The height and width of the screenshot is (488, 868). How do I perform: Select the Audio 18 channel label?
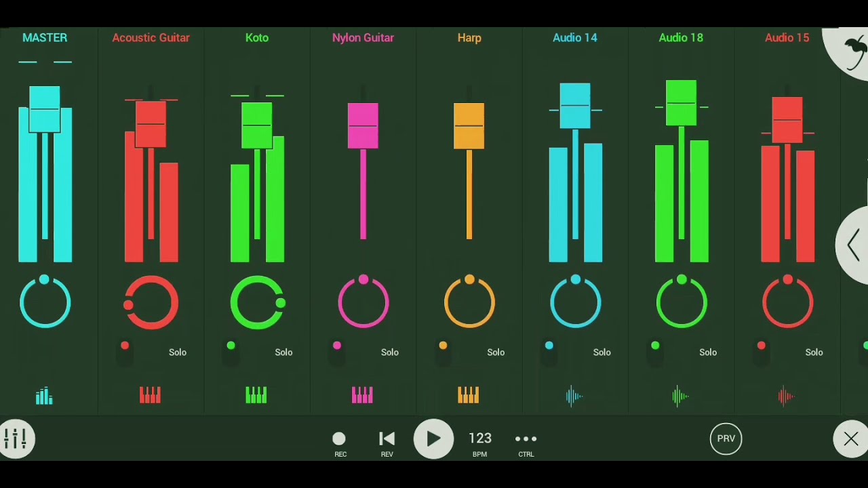point(681,38)
